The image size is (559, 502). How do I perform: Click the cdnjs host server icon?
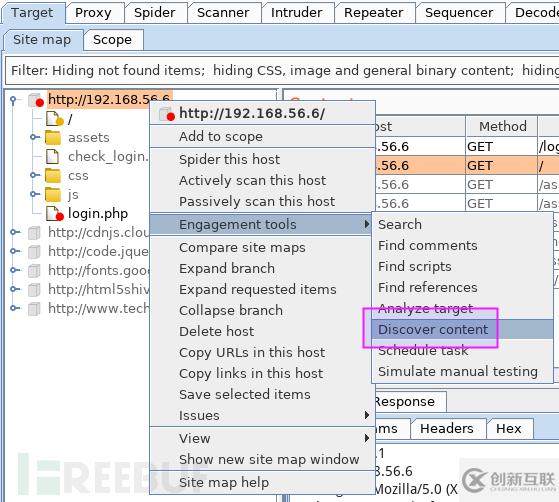pos(34,233)
